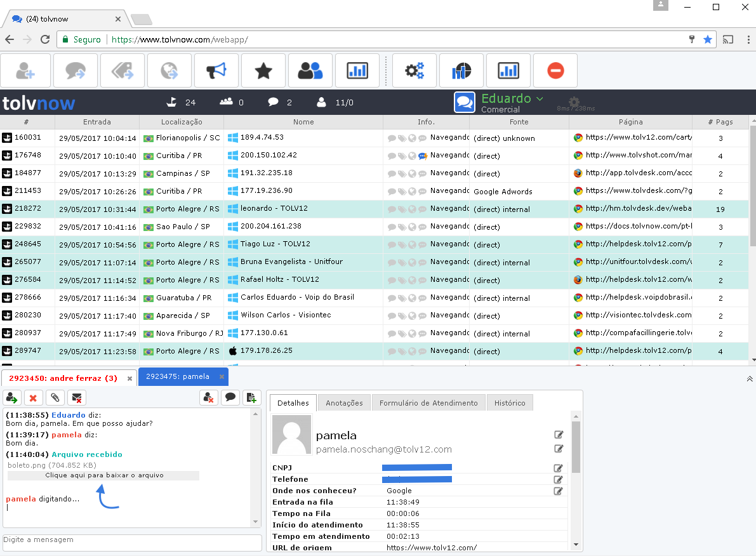Click the black speech bubble chat icon
The width and height of the screenshot is (756, 556).
click(x=230, y=398)
